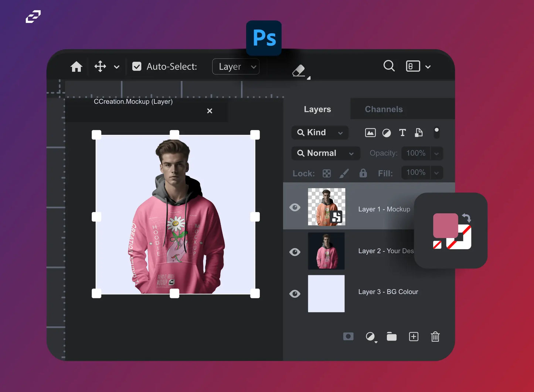Filter layers by pixel image icon
Screen dimensions: 534x392
click(x=370, y=133)
